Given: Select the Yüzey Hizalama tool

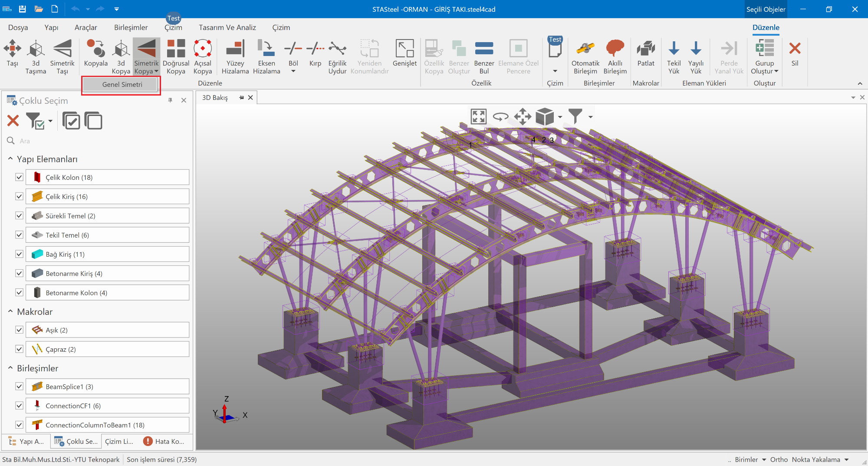Looking at the screenshot, I should pos(235,49).
